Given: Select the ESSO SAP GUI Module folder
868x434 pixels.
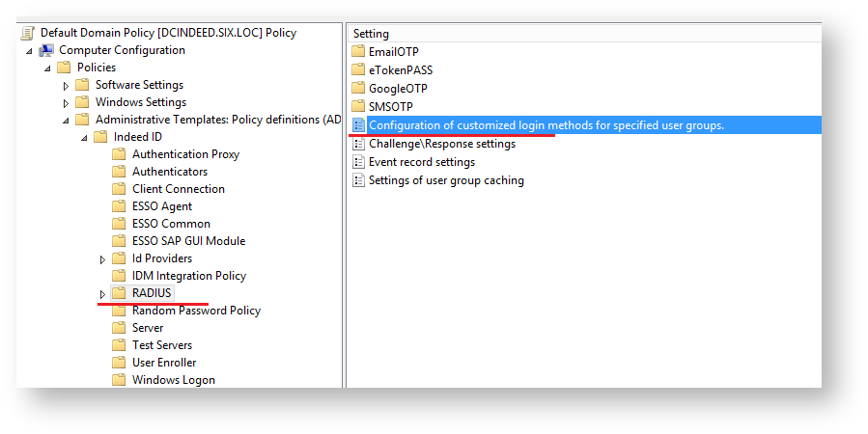Looking at the screenshot, I should [188, 241].
